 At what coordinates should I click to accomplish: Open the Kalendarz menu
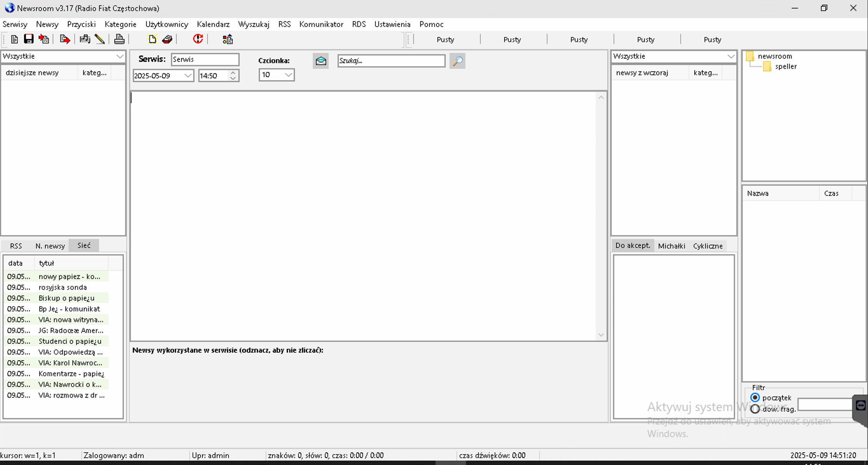(x=213, y=24)
